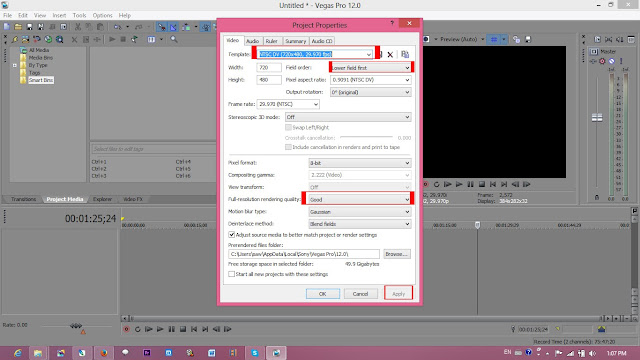The width and height of the screenshot is (640, 360).
Task: Click the Match Media Settings icon
Action: [405, 54]
